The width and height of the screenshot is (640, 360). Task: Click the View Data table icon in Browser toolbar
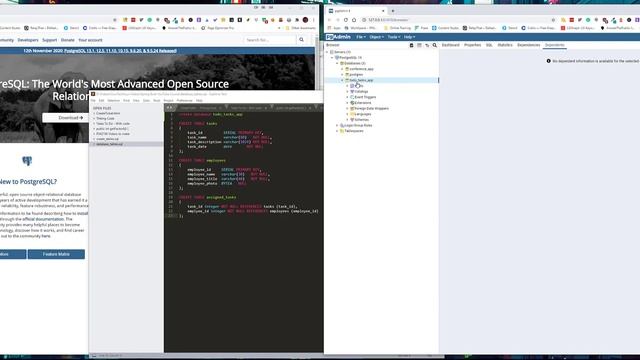pos(419,45)
